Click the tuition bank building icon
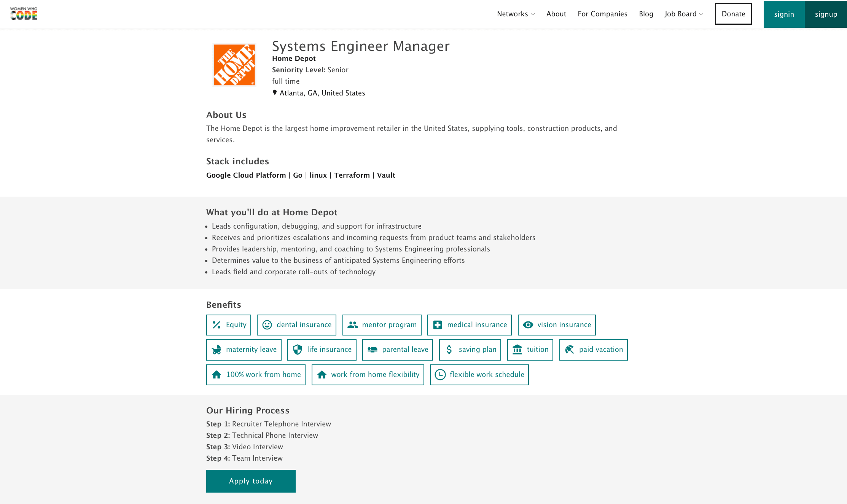Image resolution: width=847 pixels, height=504 pixels. 517,350
